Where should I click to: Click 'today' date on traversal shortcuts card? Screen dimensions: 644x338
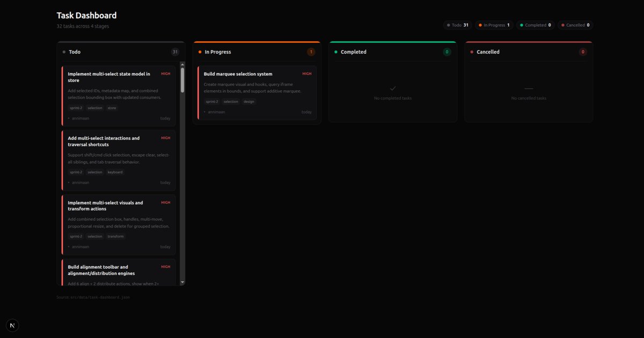(165, 182)
